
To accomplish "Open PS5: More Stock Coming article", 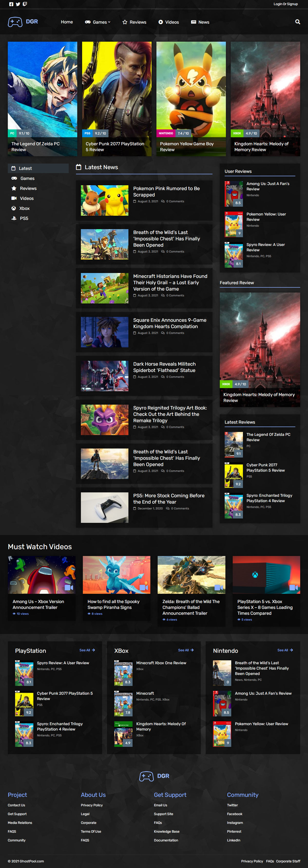I will [x=168, y=499].
